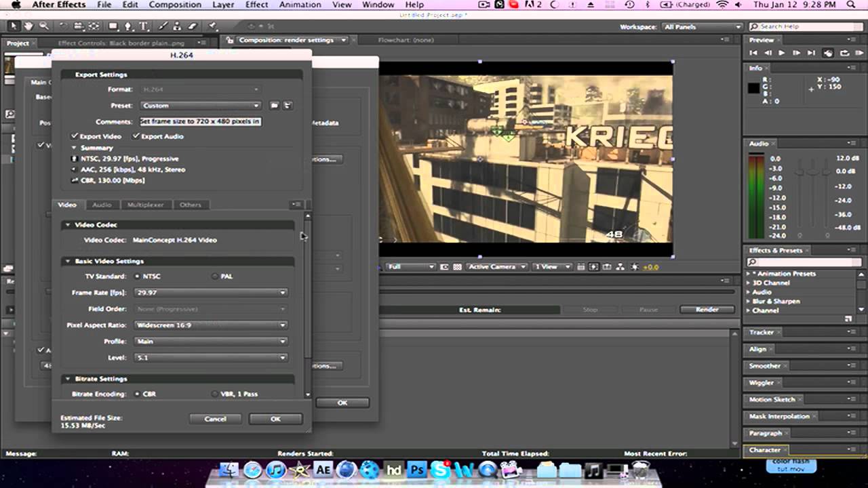Open the Composition menu in menu bar

[176, 5]
